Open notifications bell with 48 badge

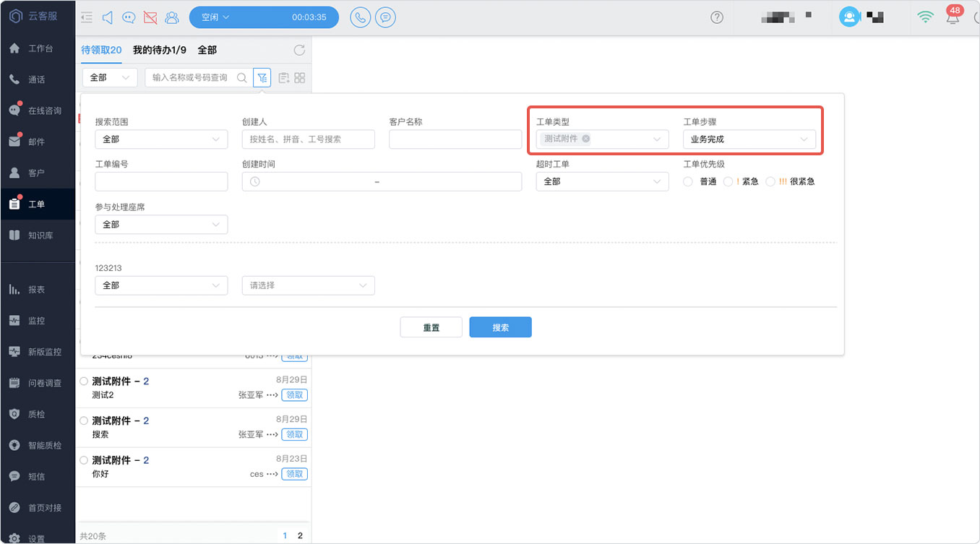click(953, 16)
